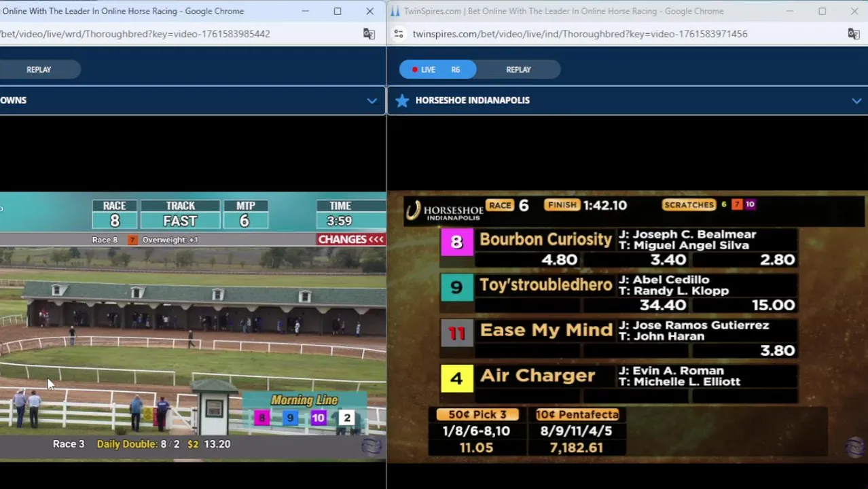868x489 pixels.
Task: Select REPLAY tab in right window
Action: click(518, 69)
